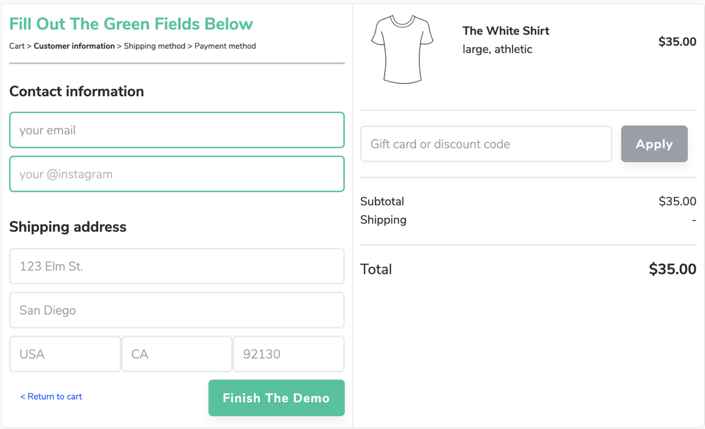Select the city field showing San Diego
This screenshot has width=705, height=429.
[x=177, y=311]
